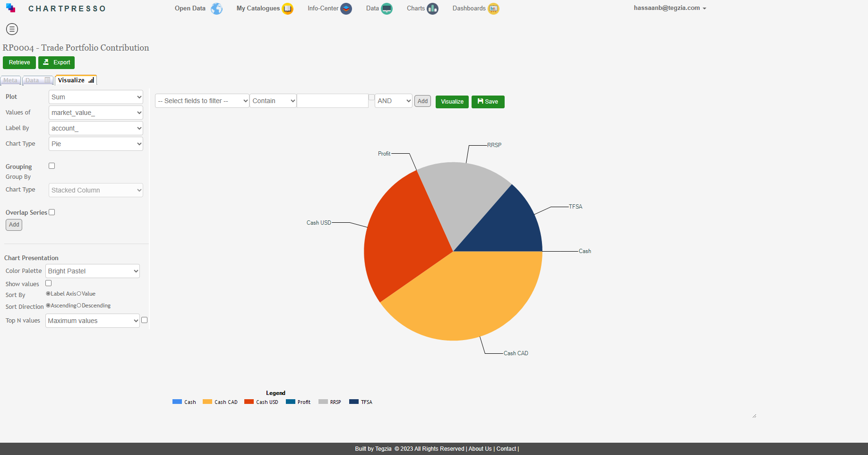Select Descending sort direction radio

79,306
